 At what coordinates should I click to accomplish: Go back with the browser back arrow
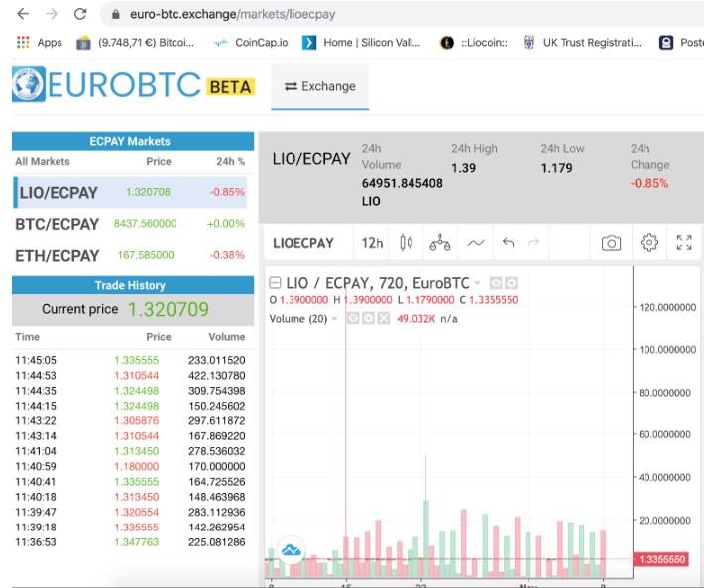(23, 14)
